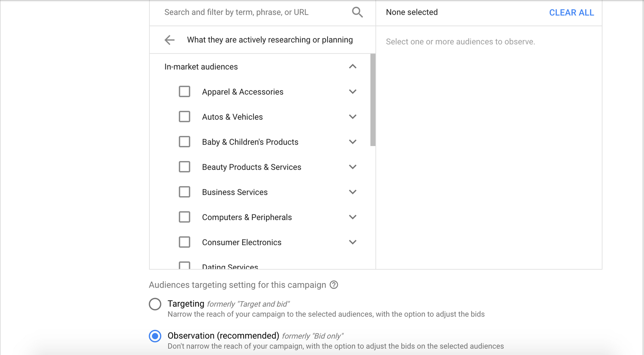
Task: Select the Targeting radio button
Action: pos(156,303)
